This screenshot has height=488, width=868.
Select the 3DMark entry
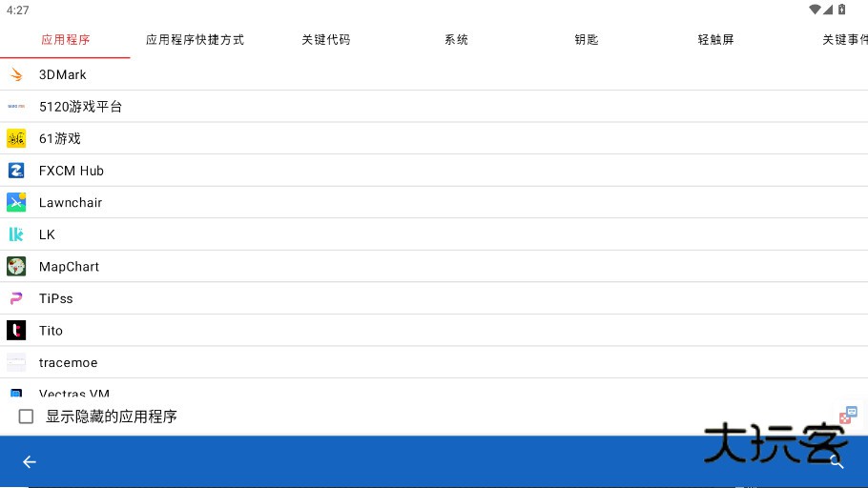(434, 74)
